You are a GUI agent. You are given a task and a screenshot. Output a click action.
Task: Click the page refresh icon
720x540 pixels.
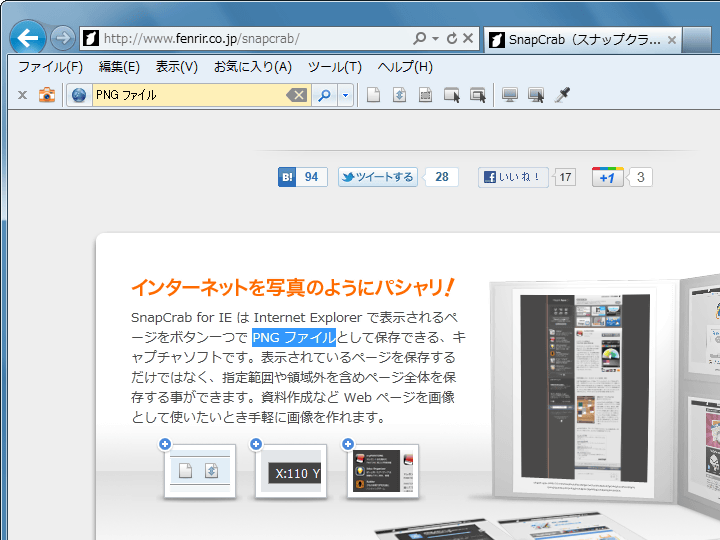452,38
